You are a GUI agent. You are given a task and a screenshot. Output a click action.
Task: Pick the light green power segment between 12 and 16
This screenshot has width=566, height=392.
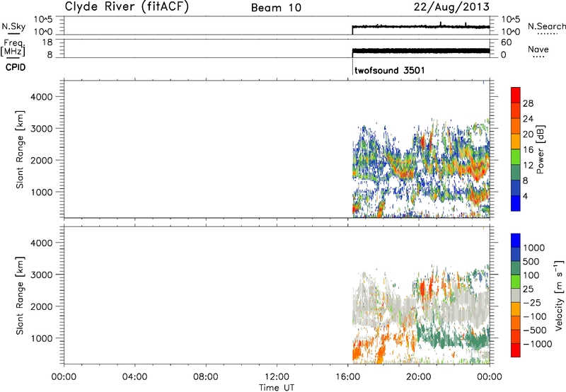tap(516, 157)
